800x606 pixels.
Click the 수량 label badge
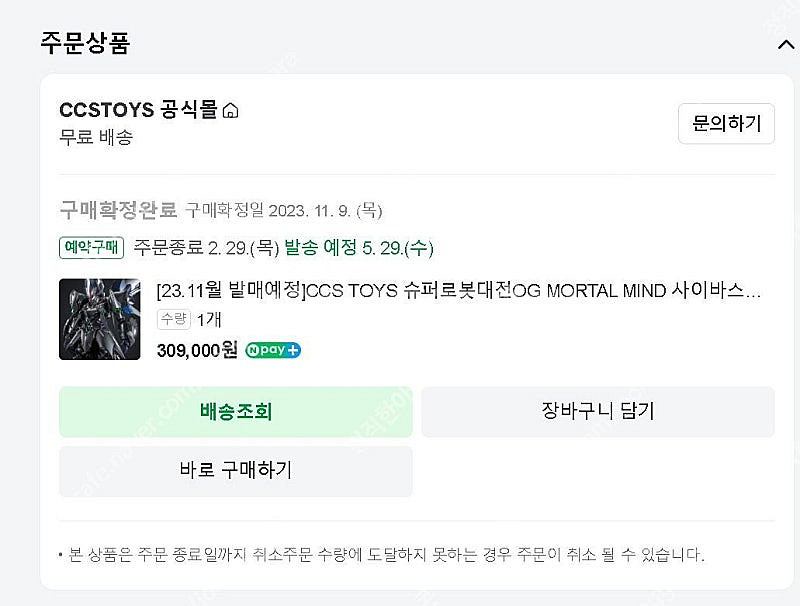[172, 320]
